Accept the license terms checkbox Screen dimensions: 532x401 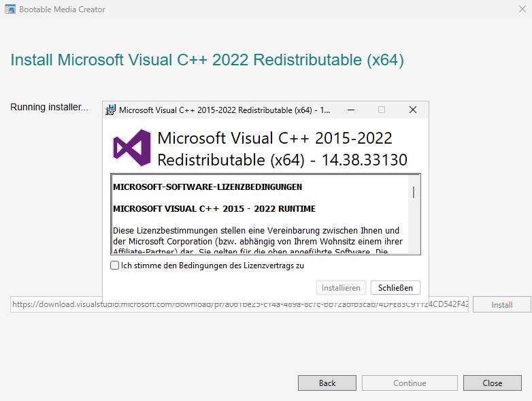(x=115, y=266)
